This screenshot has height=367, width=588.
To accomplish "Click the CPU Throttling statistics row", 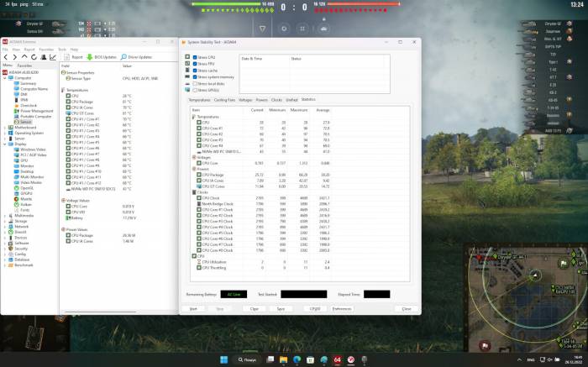I will [x=262, y=268].
